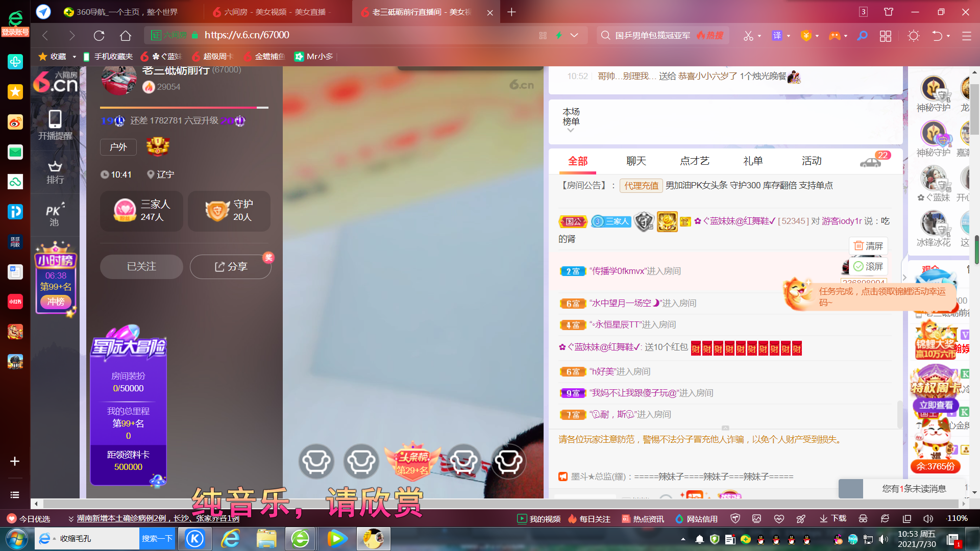Open new browser tab plus button

coord(512,12)
